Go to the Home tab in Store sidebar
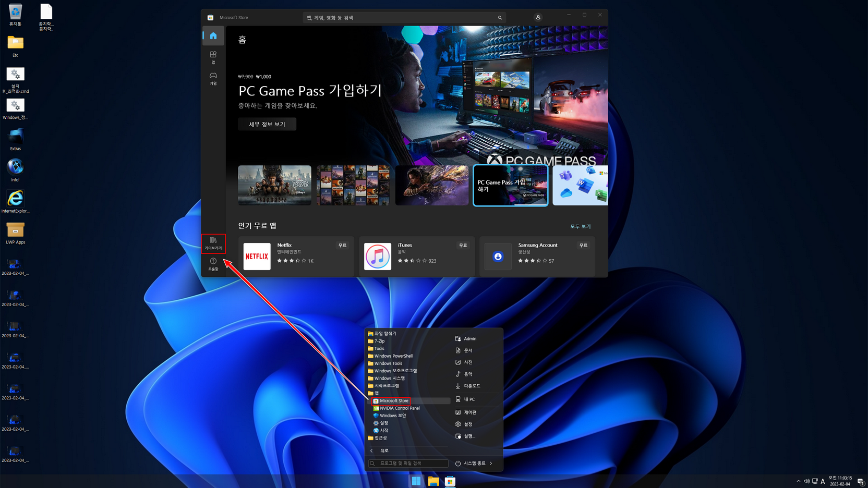Screen dimensions: 868x488 click(x=213, y=36)
